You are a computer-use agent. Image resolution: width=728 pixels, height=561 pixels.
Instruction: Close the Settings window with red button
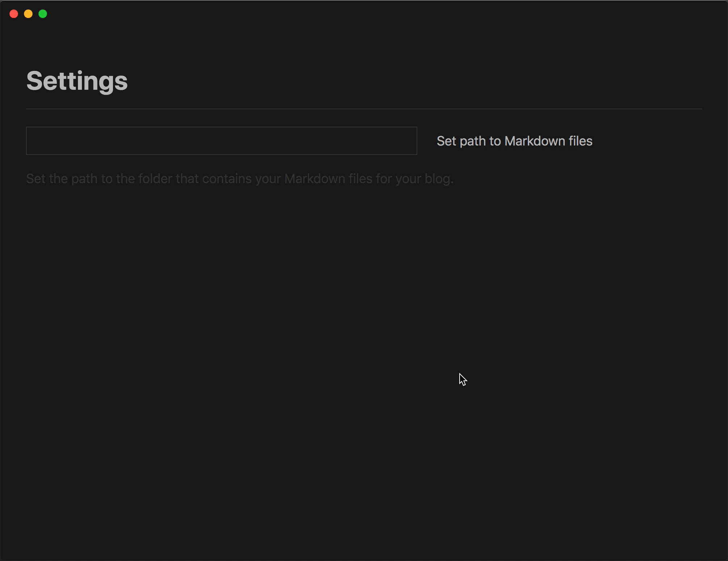[14, 14]
